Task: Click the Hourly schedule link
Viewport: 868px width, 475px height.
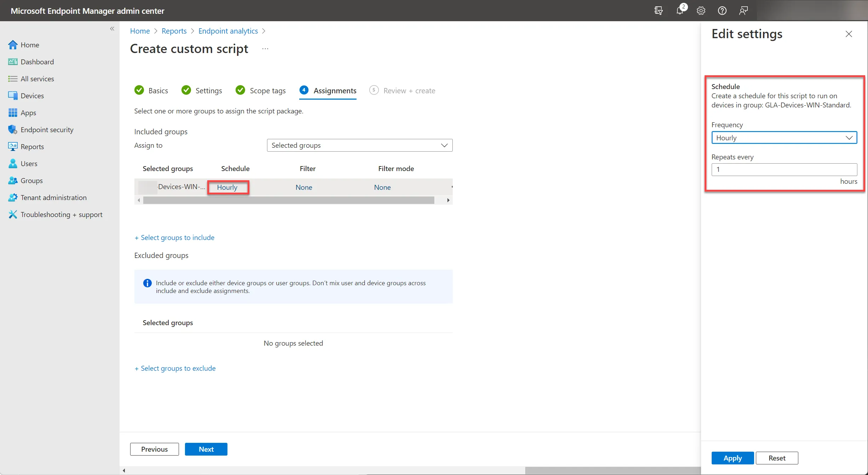Action: click(227, 187)
